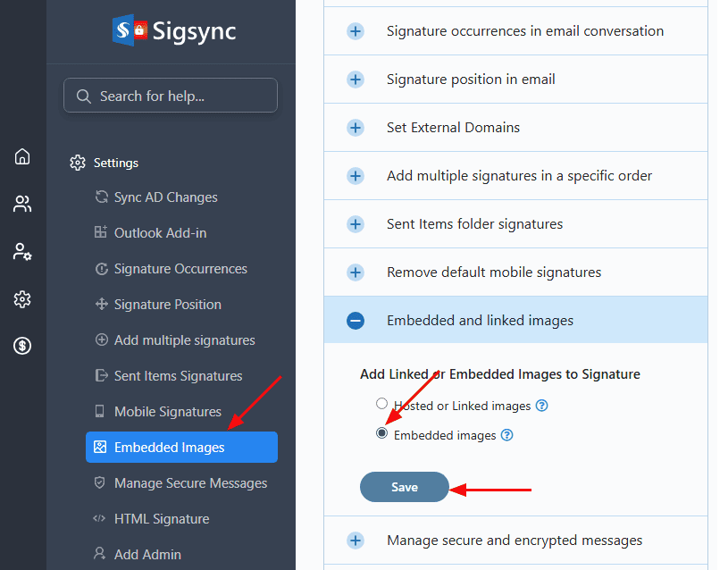Screen dimensions: 728x570
Task: Click the dollar billing icon
Action: (22, 347)
